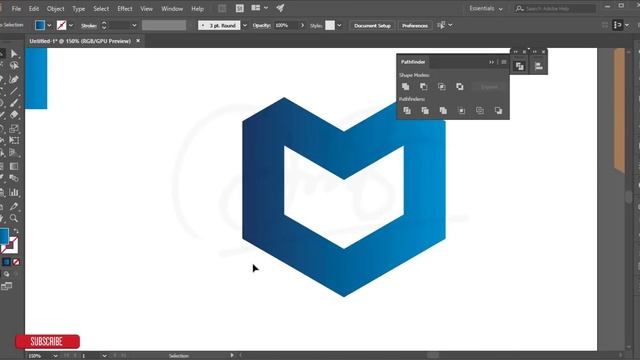
Task: Click the Arrange Documents icon
Action: 256,8
